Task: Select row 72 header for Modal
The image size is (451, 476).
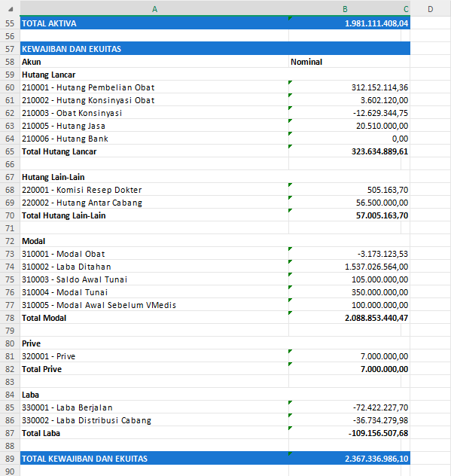Action: [x=10, y=241]
